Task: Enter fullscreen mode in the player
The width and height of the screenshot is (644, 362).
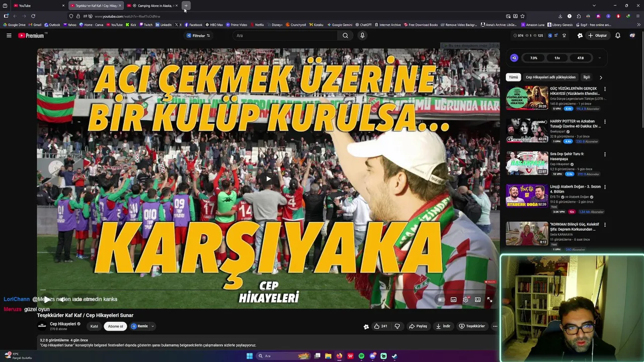Action: [490, 300]
